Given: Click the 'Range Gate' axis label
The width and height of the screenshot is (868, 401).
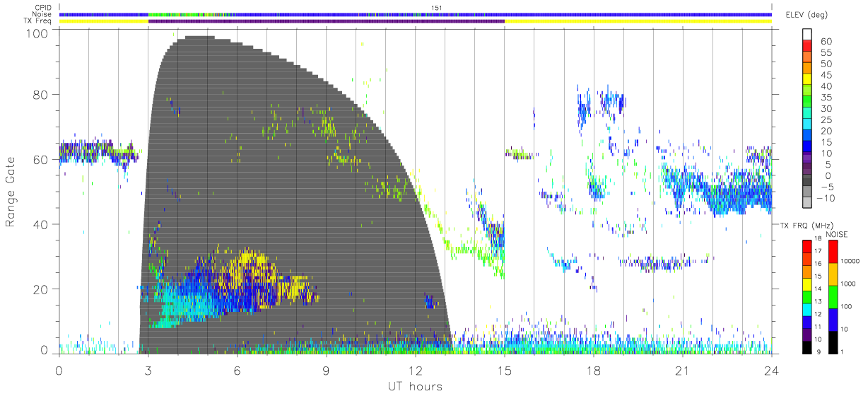Looking at the screenshot, I should [11, 191].
